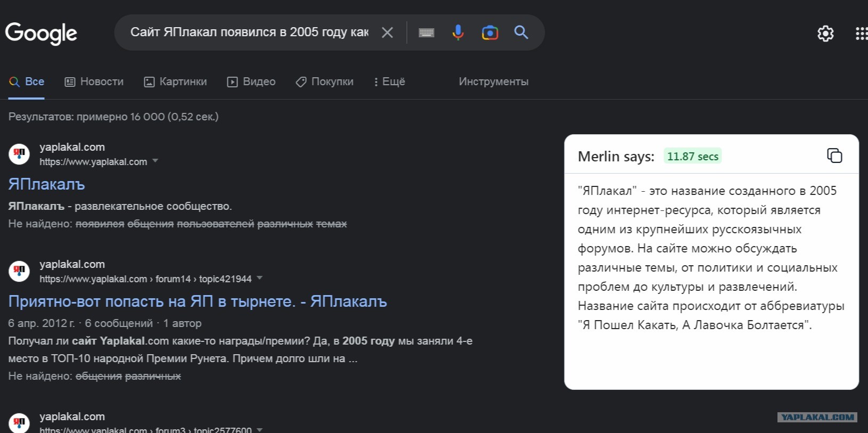Click the 'Результатов: примерно 16 000' stats text

[x=113, y=117]
